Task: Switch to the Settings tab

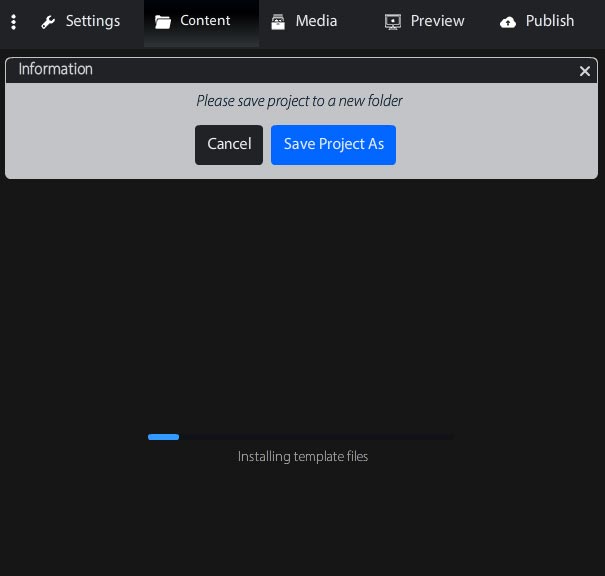Action: [x=92, y=21]
